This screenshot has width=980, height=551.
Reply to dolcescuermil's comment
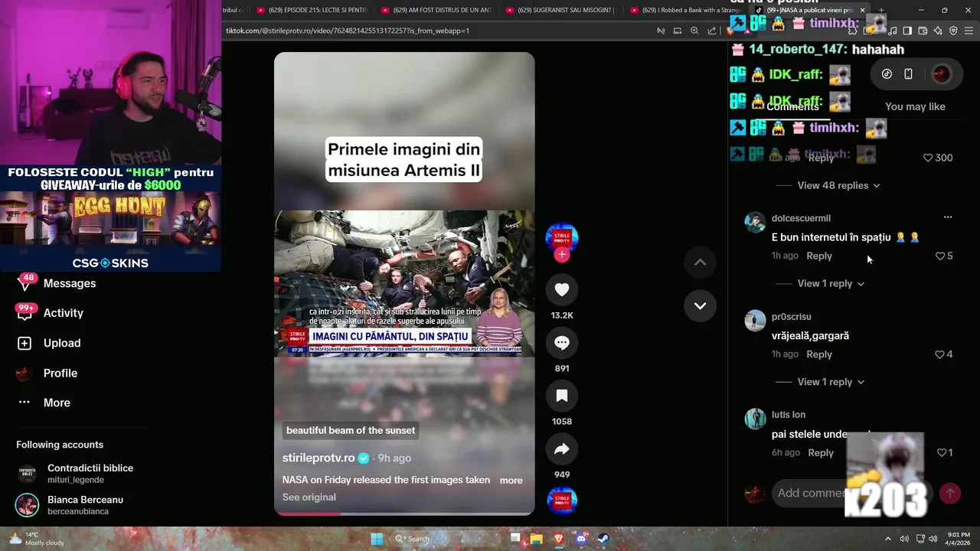pos(819,256)
